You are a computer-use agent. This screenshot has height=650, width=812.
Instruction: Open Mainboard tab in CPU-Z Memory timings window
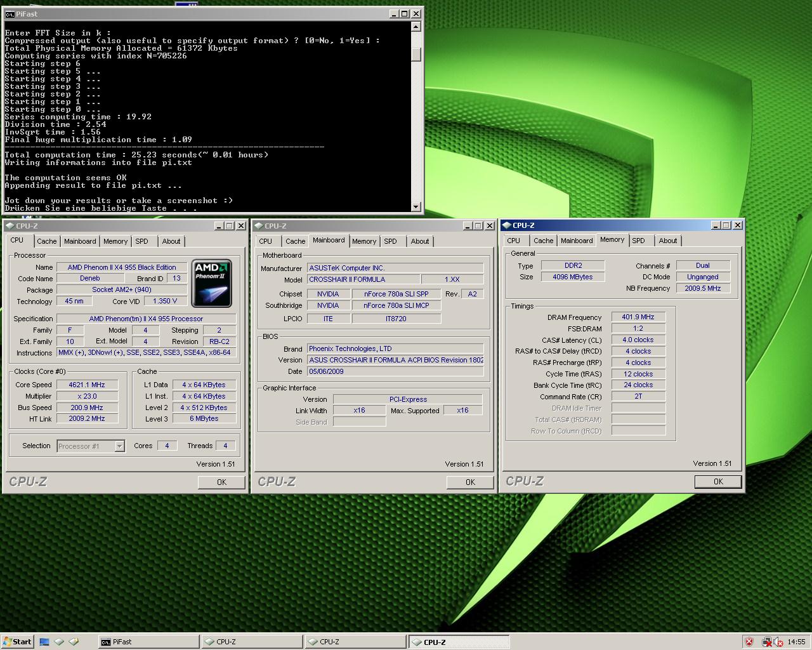(577, 241)
